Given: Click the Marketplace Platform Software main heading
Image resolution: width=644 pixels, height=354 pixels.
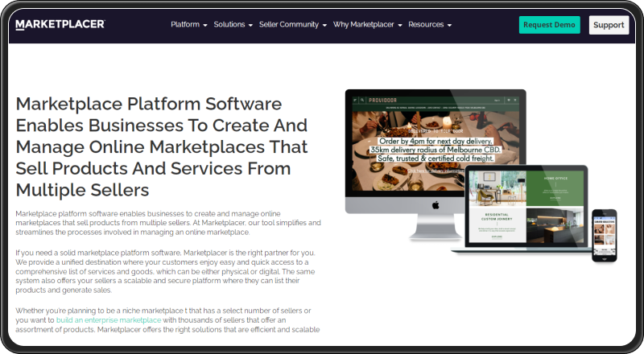Looking at the screenshot, I should [162, 147].
